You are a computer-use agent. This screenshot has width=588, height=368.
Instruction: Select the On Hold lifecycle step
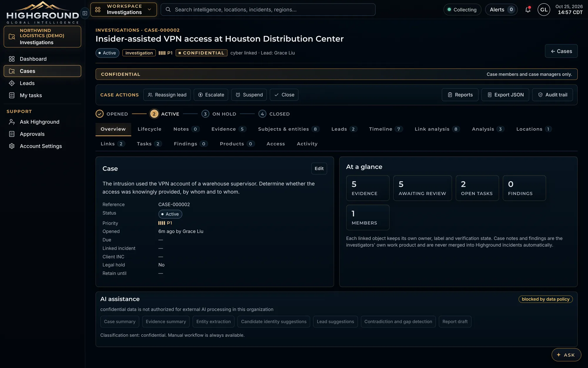219,114
